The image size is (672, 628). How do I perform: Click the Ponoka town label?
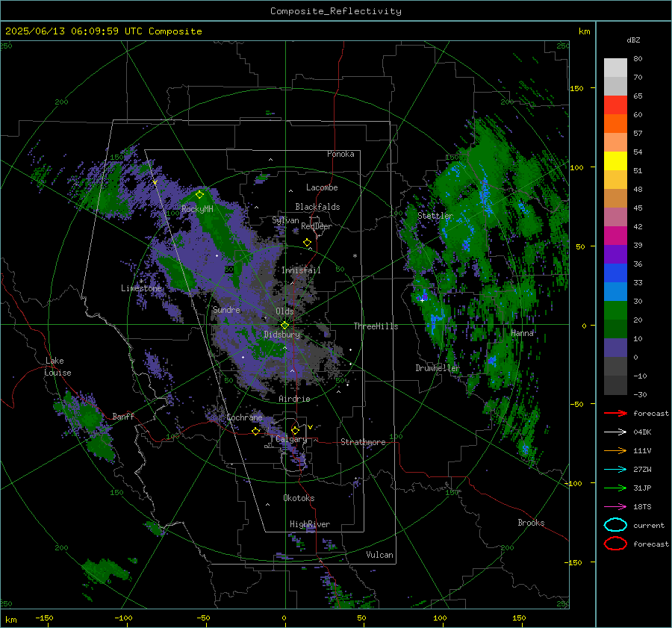(x=340, y=154)
